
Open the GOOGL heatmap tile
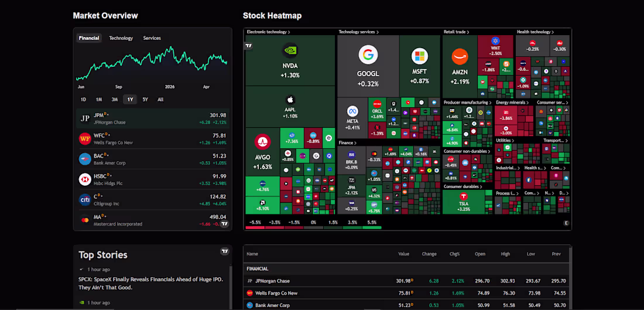point(368,66)
